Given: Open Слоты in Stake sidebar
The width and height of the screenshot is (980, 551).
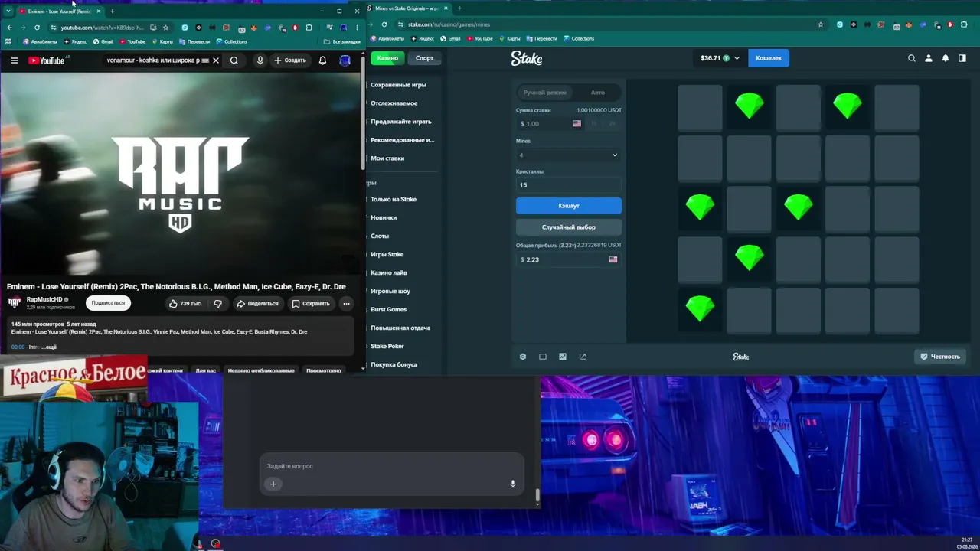Looking at the screenshot, I should (380, 236).
